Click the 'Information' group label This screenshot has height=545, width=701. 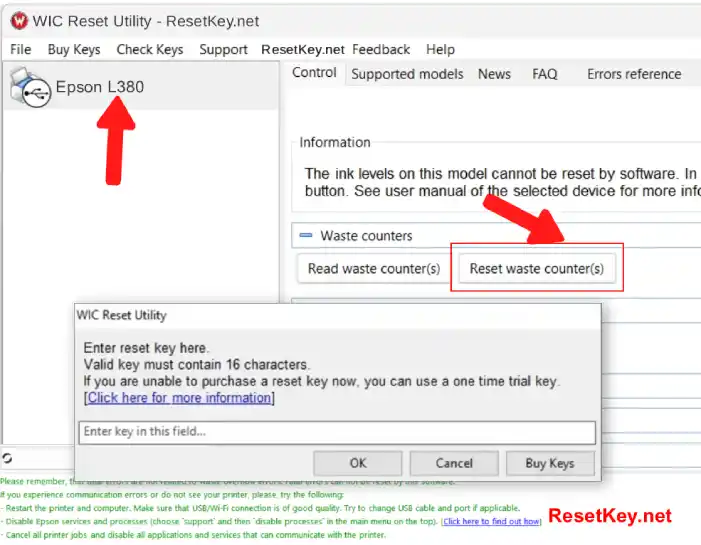[335, 142]
